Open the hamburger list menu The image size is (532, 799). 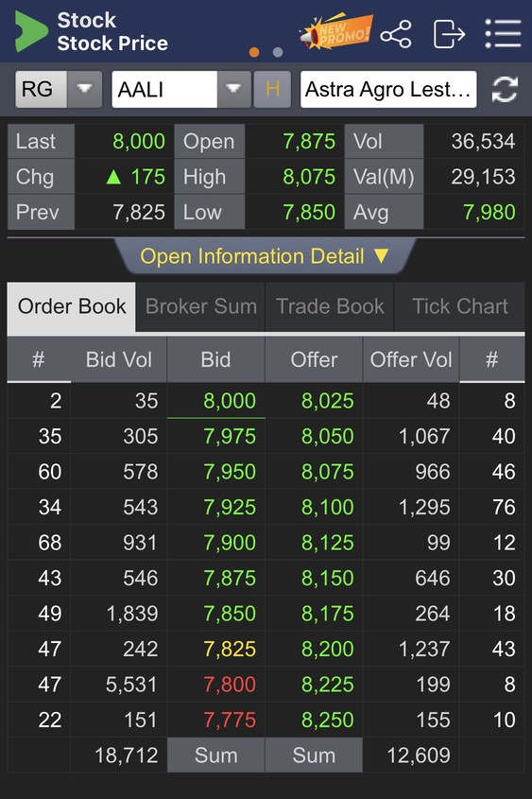[x=503, y=34]
